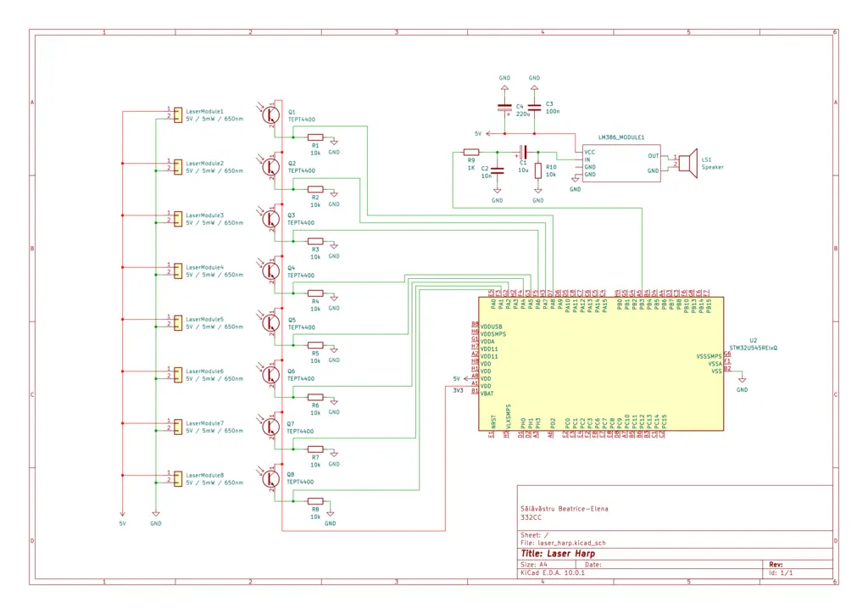The width and height of the screenshot is (868, 614).
Task: Click the LaserModule1 name label
Action: (205, 111)
